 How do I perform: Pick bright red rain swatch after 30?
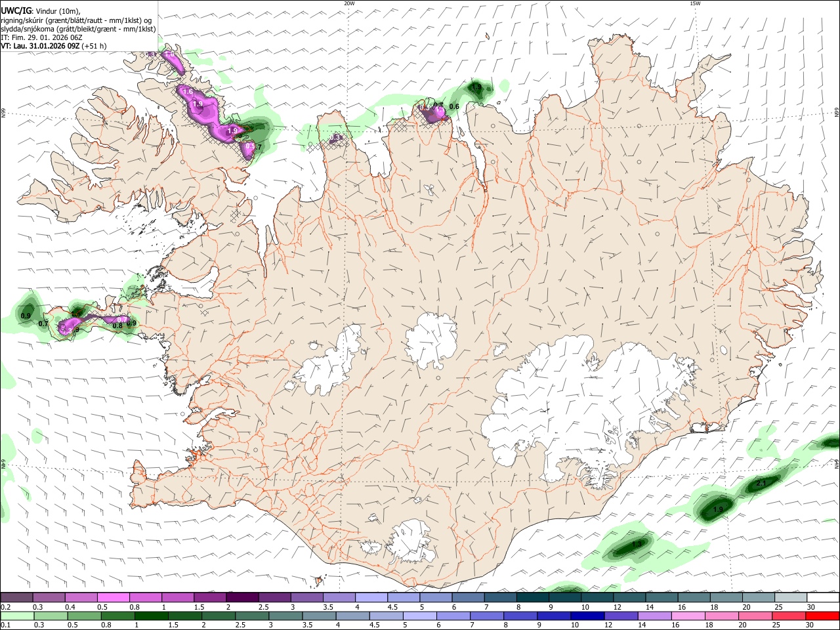(823, 616)
